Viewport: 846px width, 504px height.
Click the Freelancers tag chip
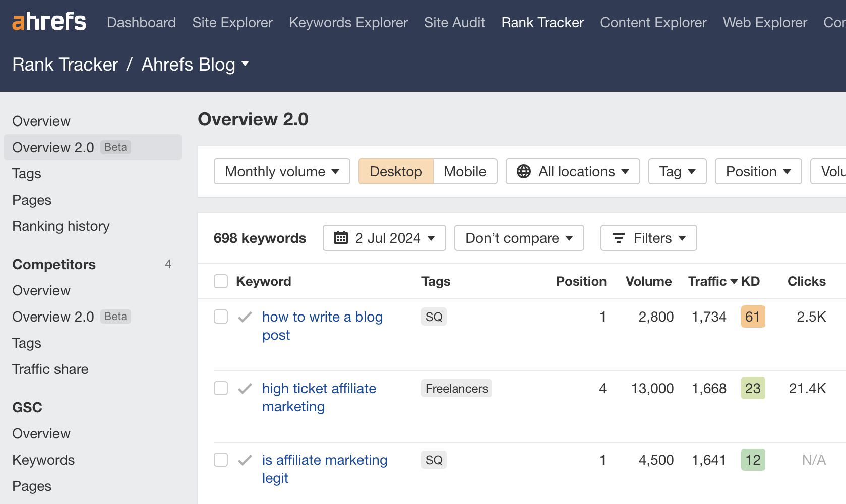(456, 388)
